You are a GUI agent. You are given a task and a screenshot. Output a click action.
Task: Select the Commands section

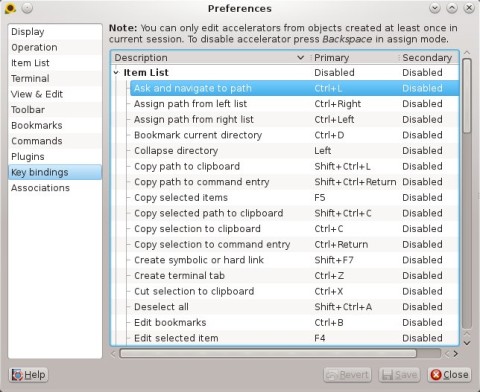(x=55, y=141)
